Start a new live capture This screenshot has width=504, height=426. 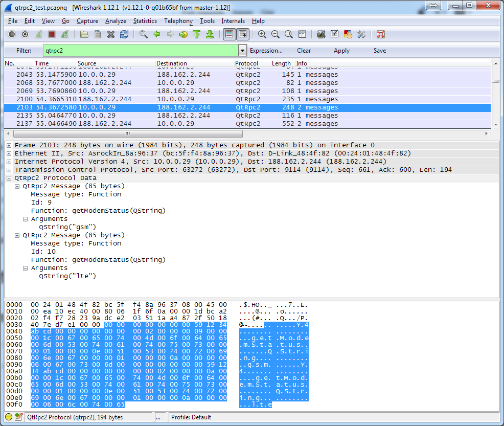(x=38, y=34)
